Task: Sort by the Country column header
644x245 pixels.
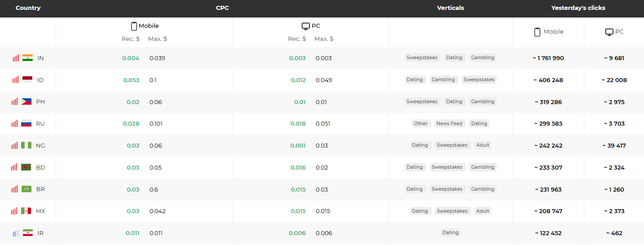Action: point(28,8)
